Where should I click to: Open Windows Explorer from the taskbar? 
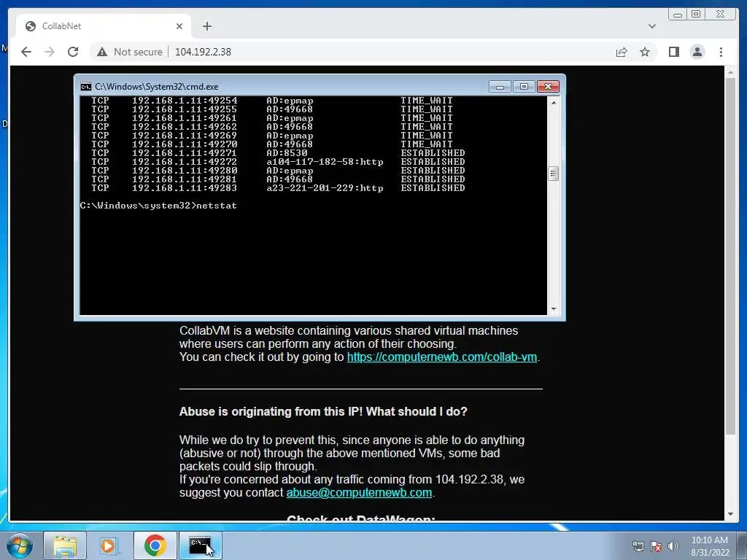tap(65, 545)
